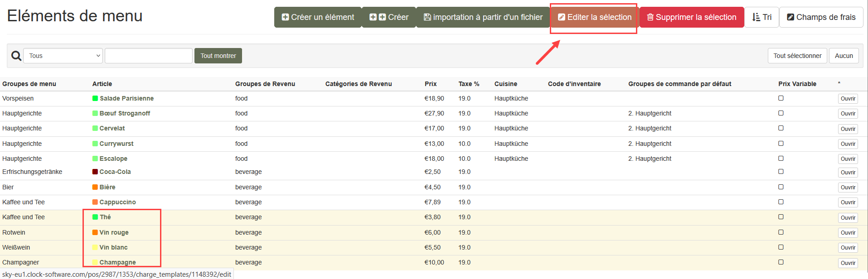Click the double-plus icon on Créer
868x279 pixels.
(378, 17)
